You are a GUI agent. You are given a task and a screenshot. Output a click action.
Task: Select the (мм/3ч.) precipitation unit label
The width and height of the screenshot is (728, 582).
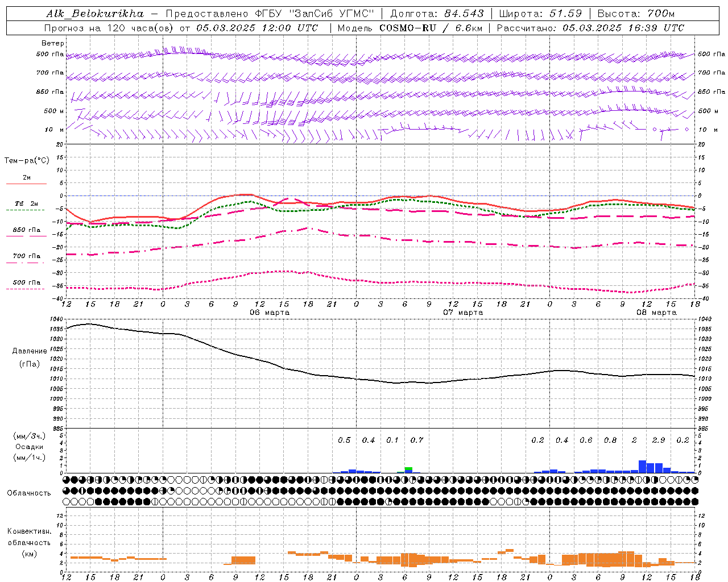pos(28,436)
